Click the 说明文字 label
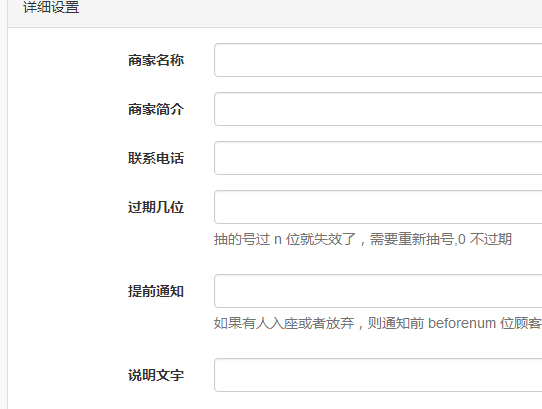Viewport: 542px width, 409px height. coord(156,375)
